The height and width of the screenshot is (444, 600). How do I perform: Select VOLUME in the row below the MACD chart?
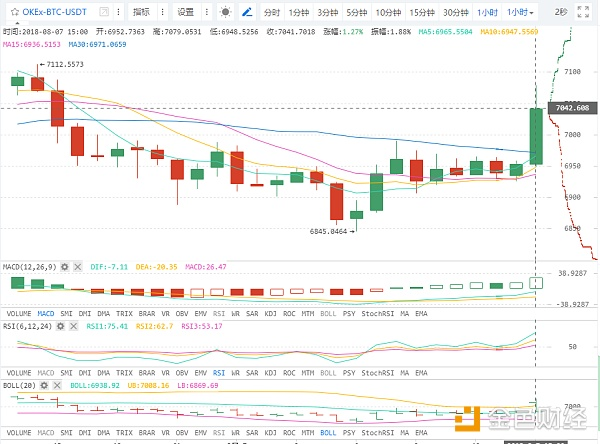click(x=19, y=313)
